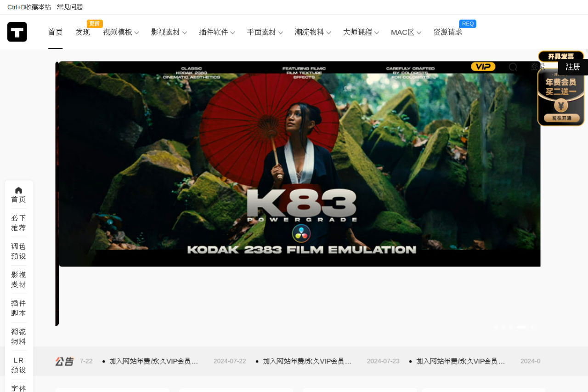
Task: Click the 注册 register button
Action: 573,67
